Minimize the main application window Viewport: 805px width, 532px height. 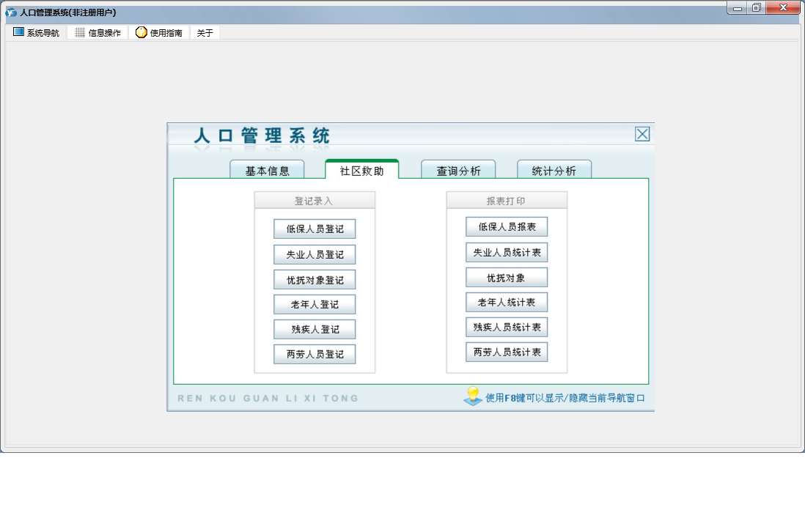click(x=738, y=8)
